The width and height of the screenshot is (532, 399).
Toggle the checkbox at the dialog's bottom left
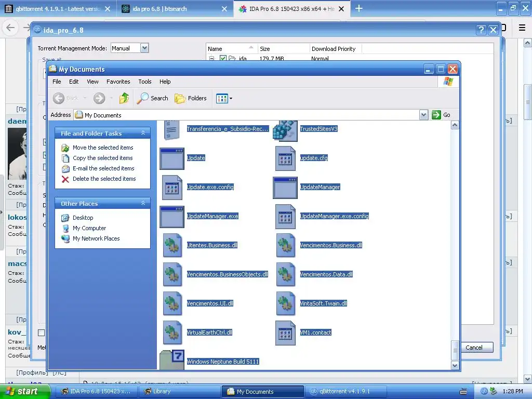point(42,333)
